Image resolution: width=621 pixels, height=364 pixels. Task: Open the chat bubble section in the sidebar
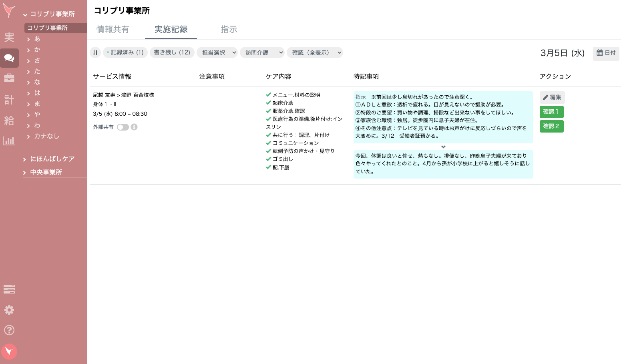9,58
